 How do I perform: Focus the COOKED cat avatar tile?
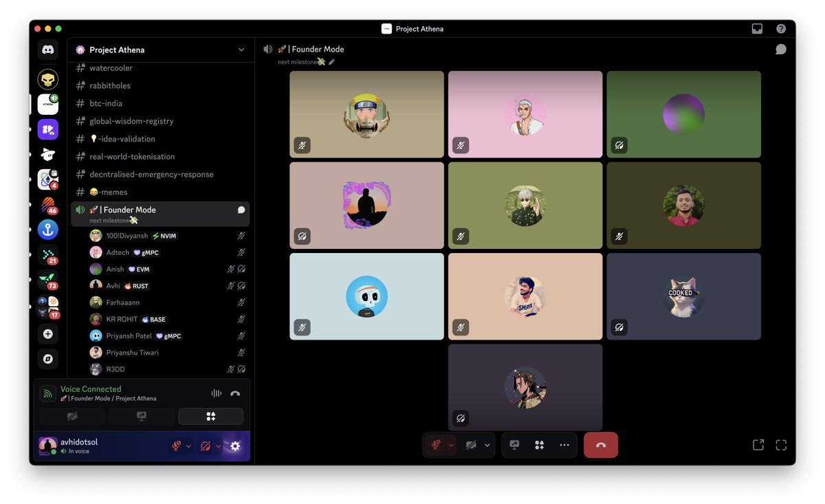point(683,296)
